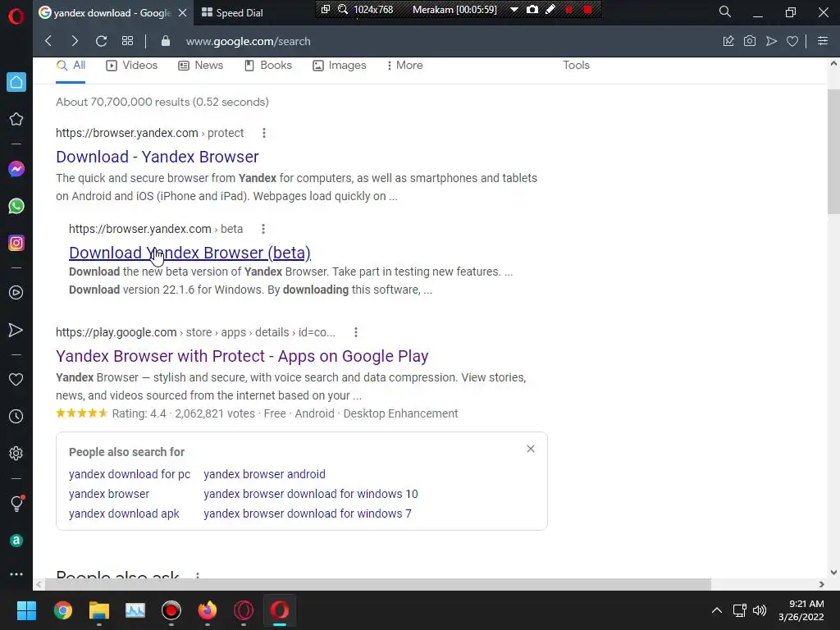Open Download - Yandex Browser link
The image size is (840, 630).
[x=157, y=157]
